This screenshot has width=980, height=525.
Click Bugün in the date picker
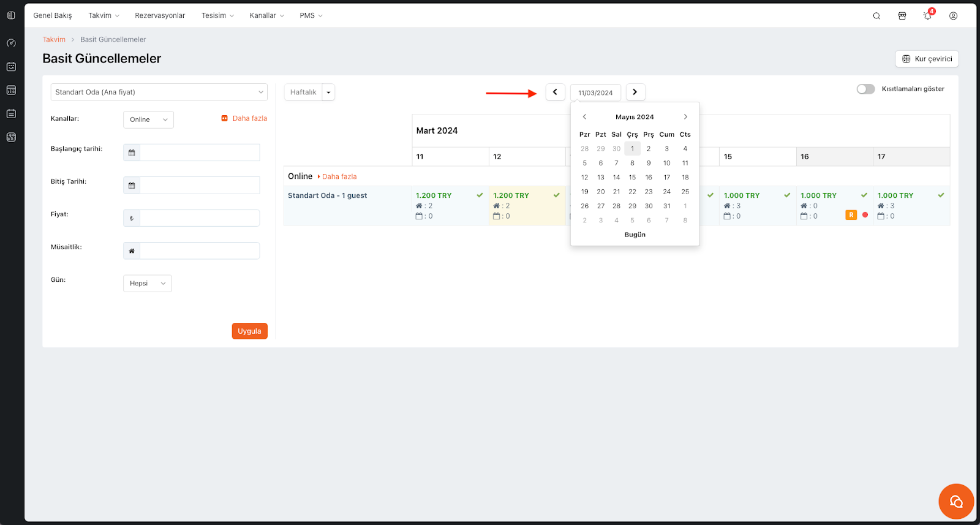pyautogui.click(x=635, y=235)
